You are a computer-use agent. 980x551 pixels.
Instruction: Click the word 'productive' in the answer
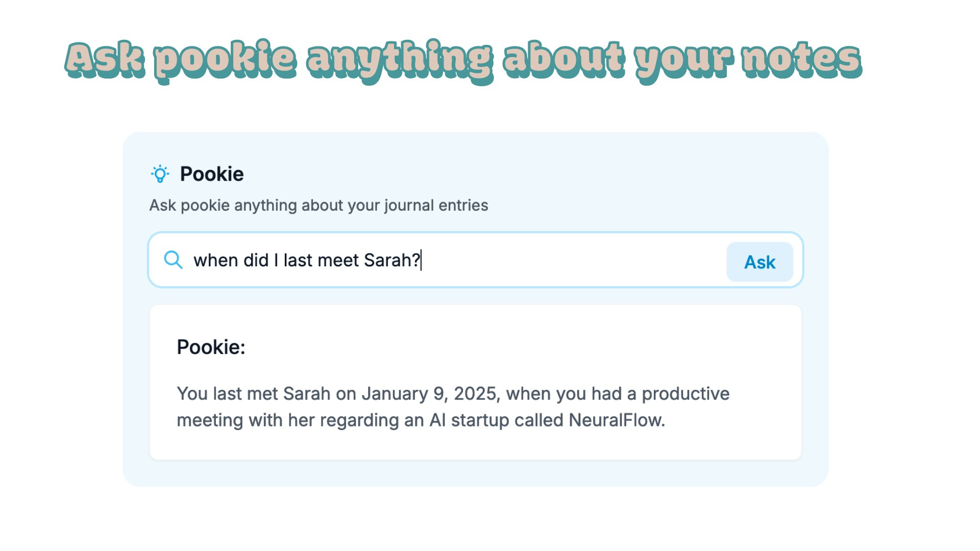685,393
